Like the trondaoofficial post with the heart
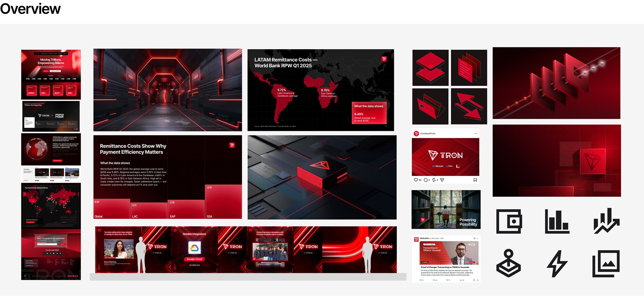 tap(416, 180)
